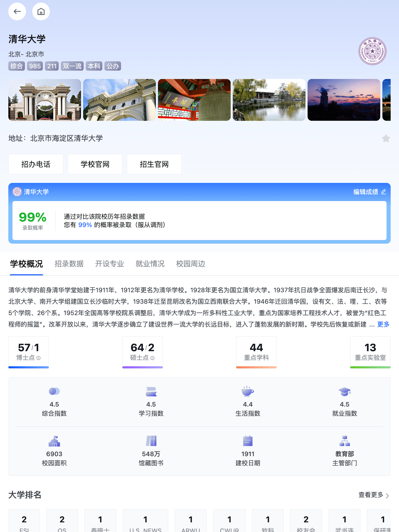Favorite the school with star icon
Screen dimensions: 399x532
pos(386,138)
